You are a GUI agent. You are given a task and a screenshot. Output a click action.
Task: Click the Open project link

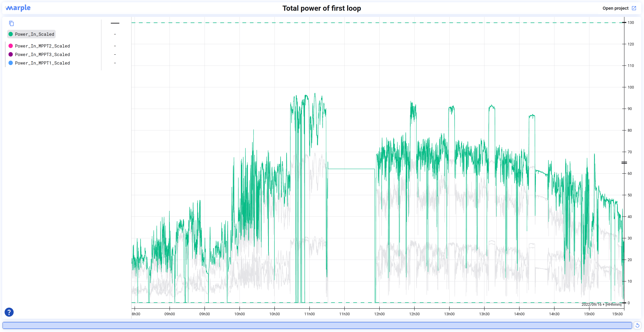(x=615, y=8)
